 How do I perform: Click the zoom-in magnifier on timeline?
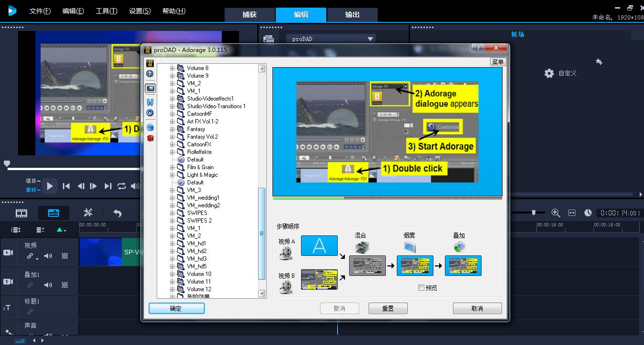pyautogui.click(x=555, y=213)
